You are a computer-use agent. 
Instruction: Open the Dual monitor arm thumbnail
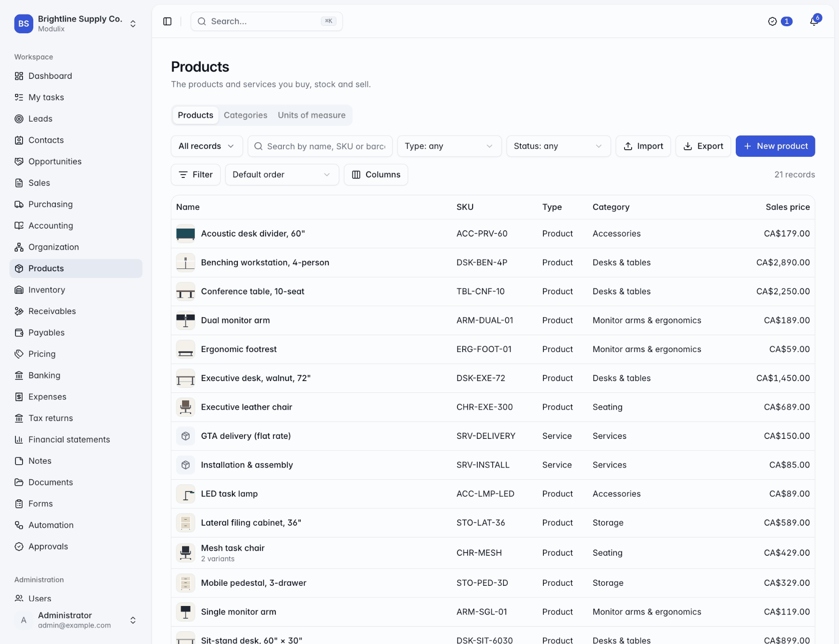coord(185,321)
